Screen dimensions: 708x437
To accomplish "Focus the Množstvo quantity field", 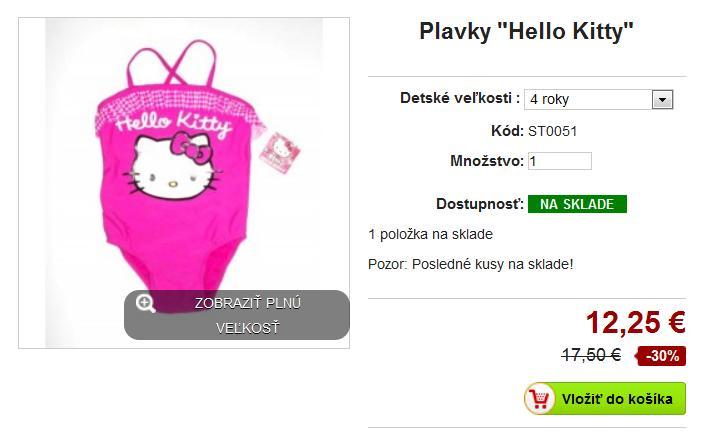I will click(x=560, y=161).
